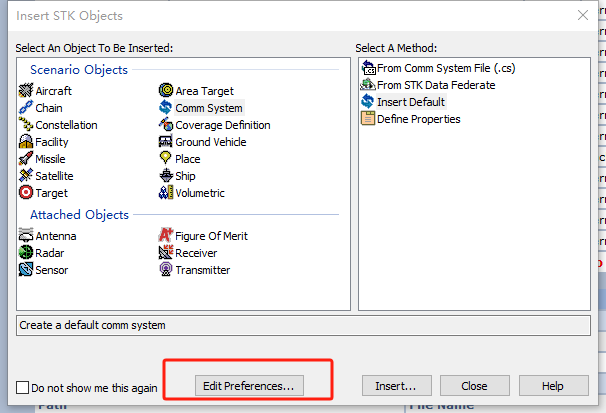The height and width of the screenshot is (413, 606).
Task: Select the Ship object icon
Action: pyautogui.click(x=166, y=175)
